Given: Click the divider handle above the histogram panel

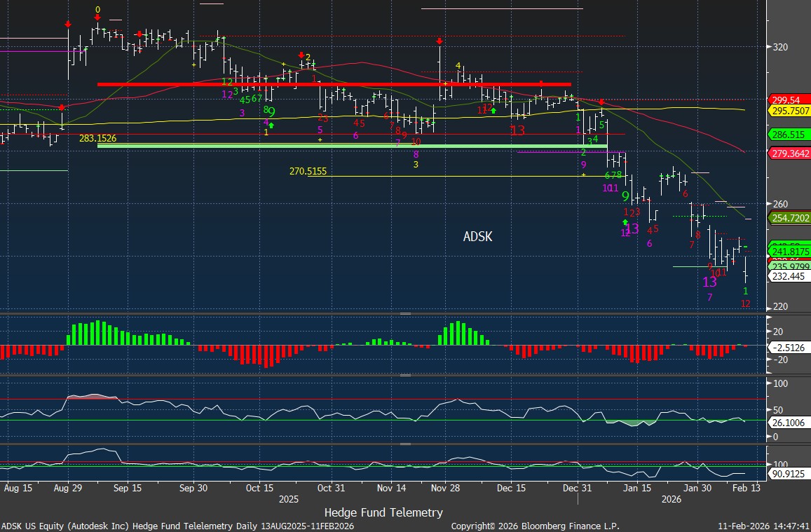Looking at the screenshot, I should pyautogui.click(x=405, y=313).
